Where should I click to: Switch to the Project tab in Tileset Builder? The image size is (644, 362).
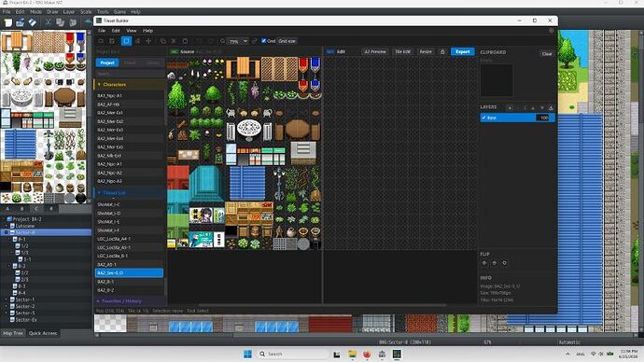click(107, 63)
